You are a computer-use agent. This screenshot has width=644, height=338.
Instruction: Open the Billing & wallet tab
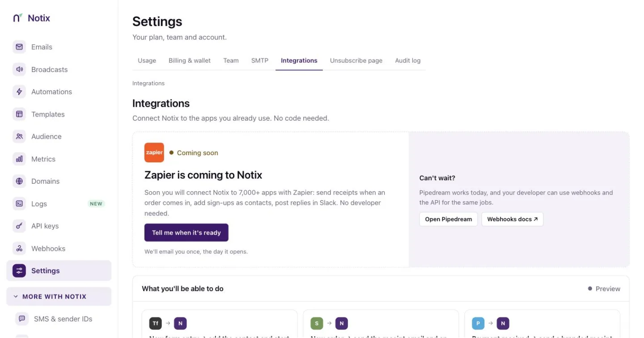point(190,60)
